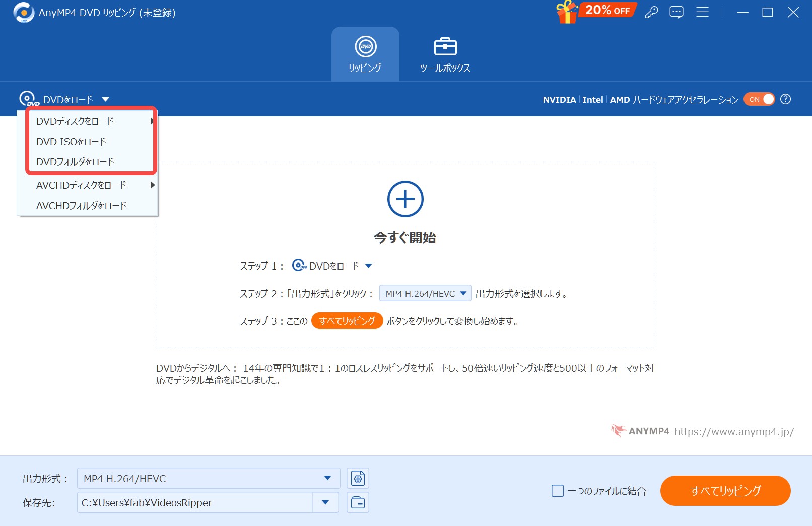This screenshot has height=526, width=812.
Task: Click the 保存先 path input field
Action: [x=194, y=502]
